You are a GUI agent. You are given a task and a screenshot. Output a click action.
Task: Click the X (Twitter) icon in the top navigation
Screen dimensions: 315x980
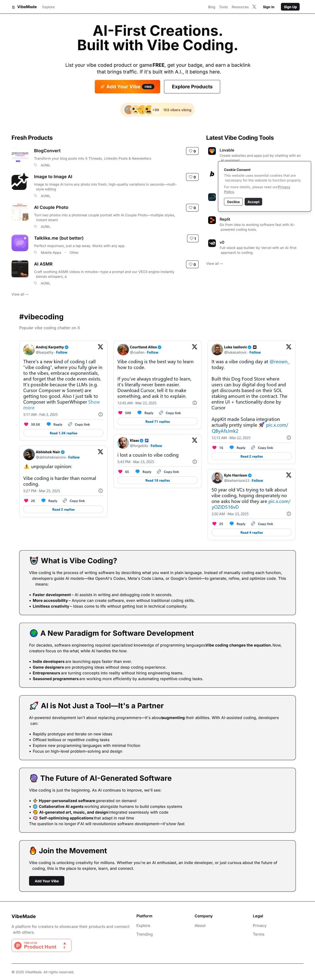point(254,7)
